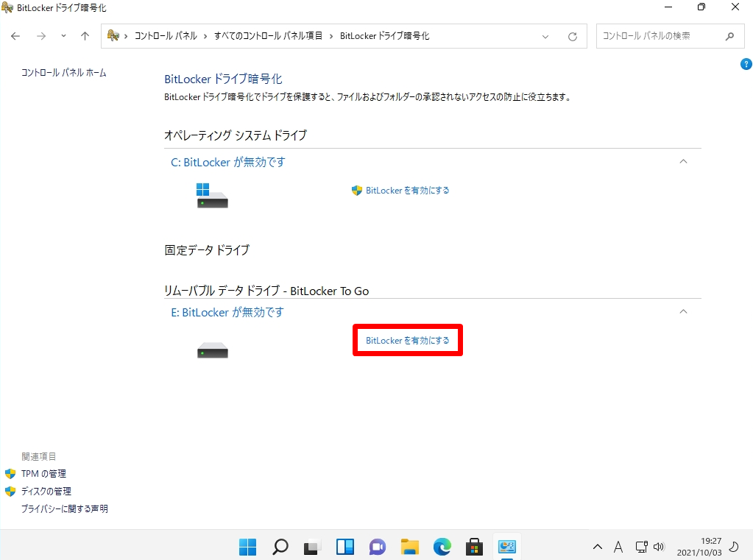Image resolution: width=753 pixels, height=560 pixels.
Task: Click the shield icon next to TPM の管理
Action: [x=10, y=474]
